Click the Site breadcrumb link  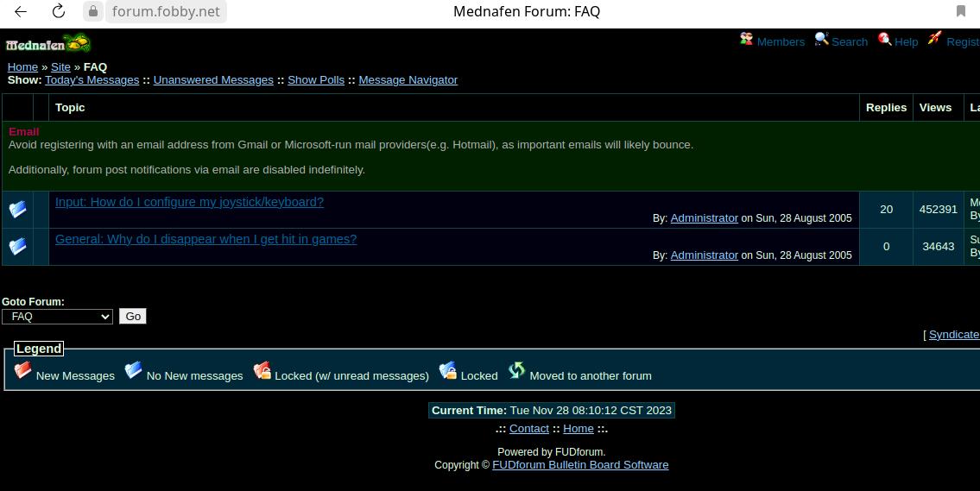(60, 66)
